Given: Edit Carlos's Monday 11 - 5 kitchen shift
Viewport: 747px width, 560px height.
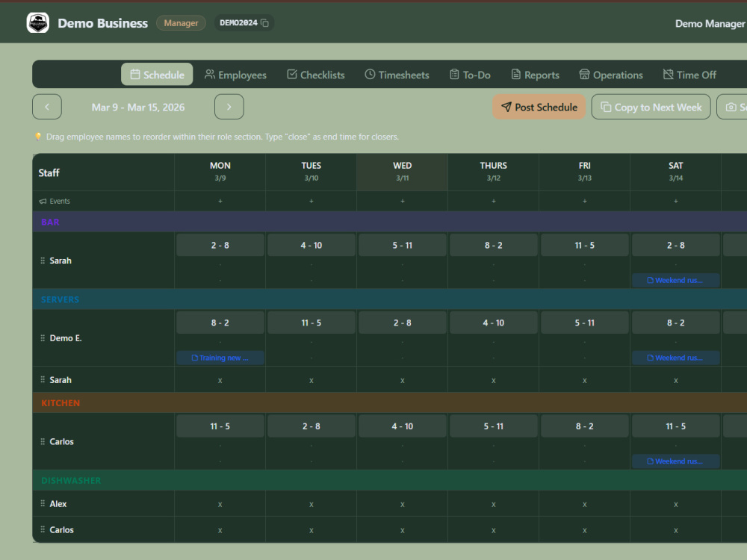Looking at the screenshot, I should (220, 426).
